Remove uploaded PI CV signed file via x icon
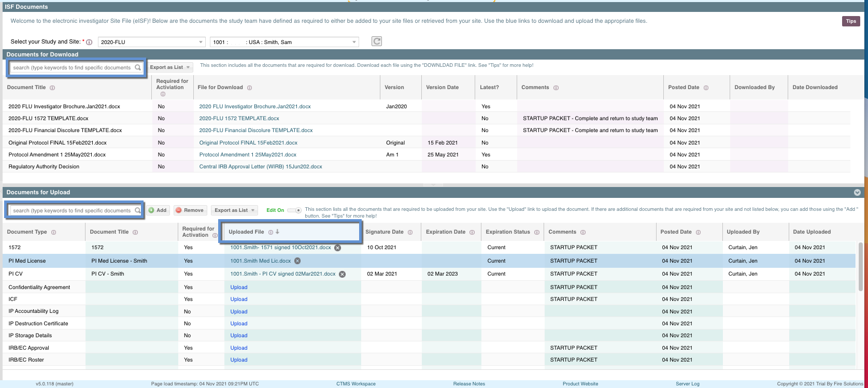Screen dimensions: 868x388 point(342,274)
